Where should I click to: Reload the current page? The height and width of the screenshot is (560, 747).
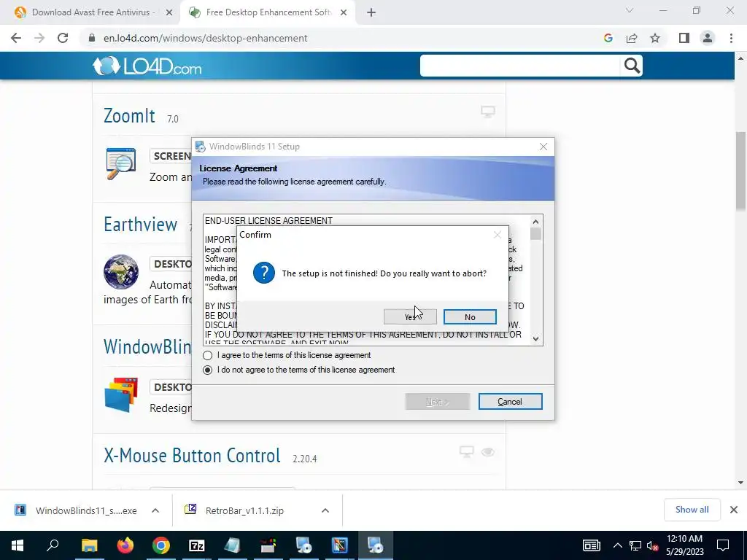pyautogui.click(x=63, y=38)
